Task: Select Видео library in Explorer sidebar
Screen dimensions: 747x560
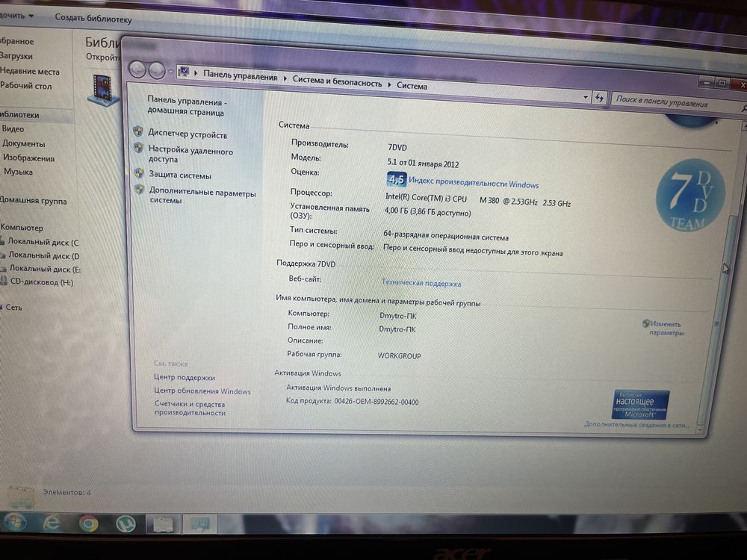Action: (x=13, y=129)
